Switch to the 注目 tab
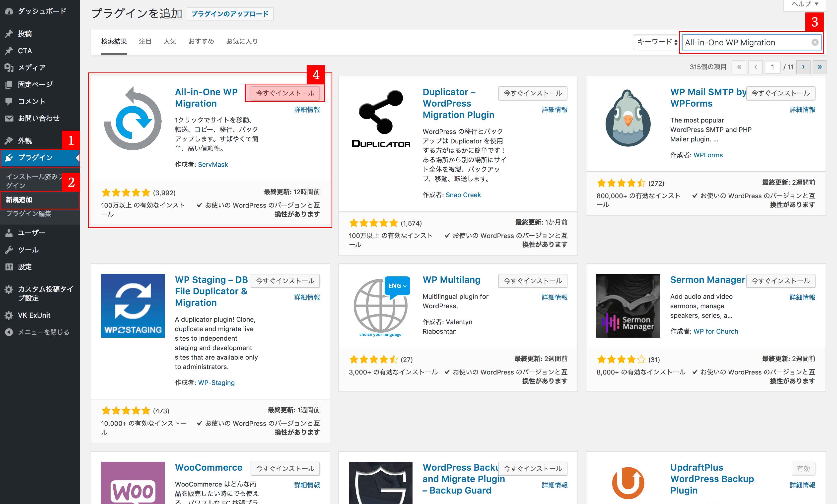The height and width of the screenshot is (504, 837). click(145, 41)
